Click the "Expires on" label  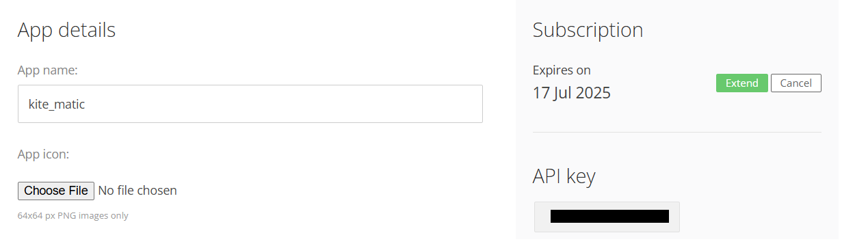click(x=562, y=70)
